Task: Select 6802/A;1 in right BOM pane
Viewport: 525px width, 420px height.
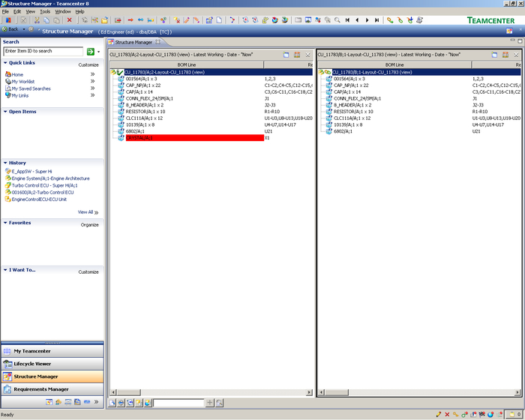Action: (343, 131)
